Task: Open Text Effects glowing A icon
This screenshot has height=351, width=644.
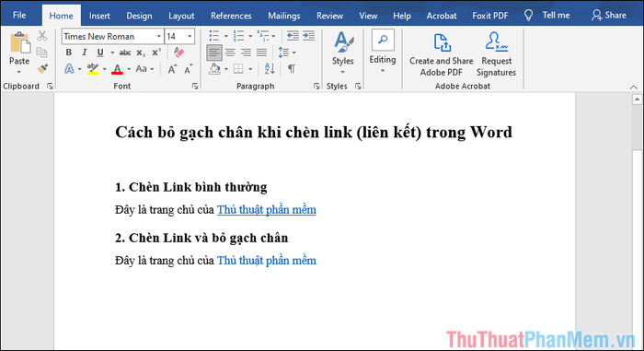Action: [x=69, y=69]
